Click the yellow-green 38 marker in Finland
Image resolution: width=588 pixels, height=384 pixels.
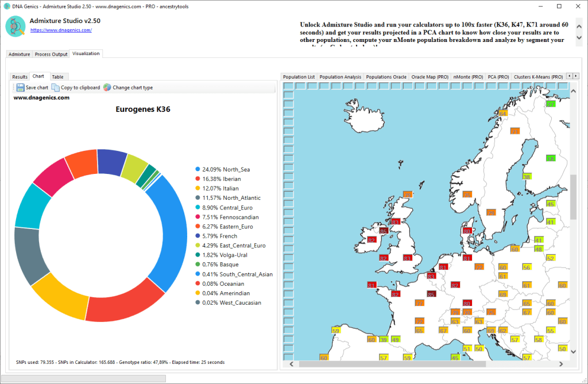[527, 177]
